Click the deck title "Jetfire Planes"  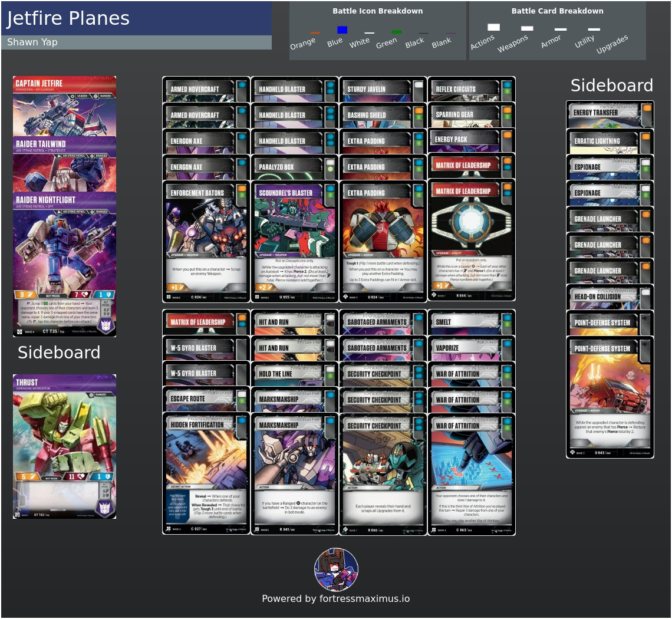click(x=68, y=18)
